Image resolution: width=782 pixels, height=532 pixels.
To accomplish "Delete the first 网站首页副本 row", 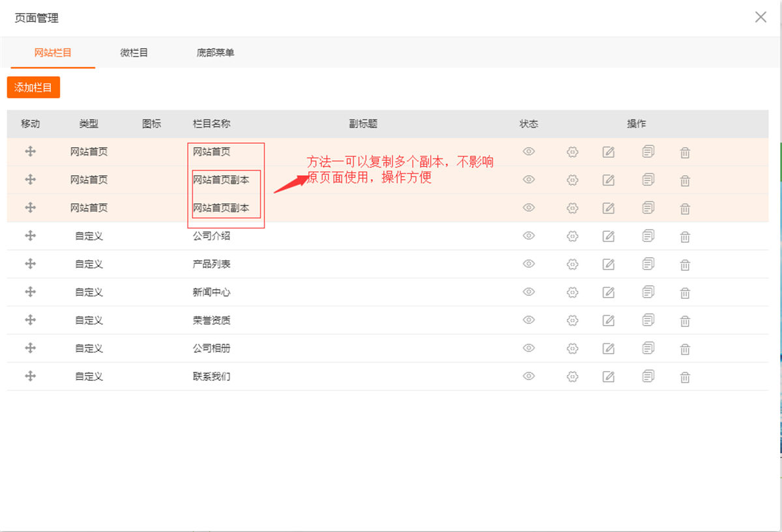I will point(685,181).
